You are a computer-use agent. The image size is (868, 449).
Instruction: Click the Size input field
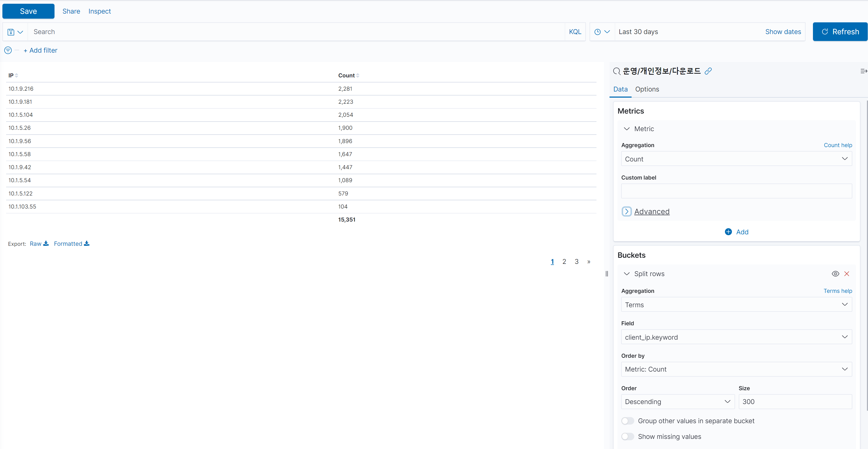click(795, 401)
